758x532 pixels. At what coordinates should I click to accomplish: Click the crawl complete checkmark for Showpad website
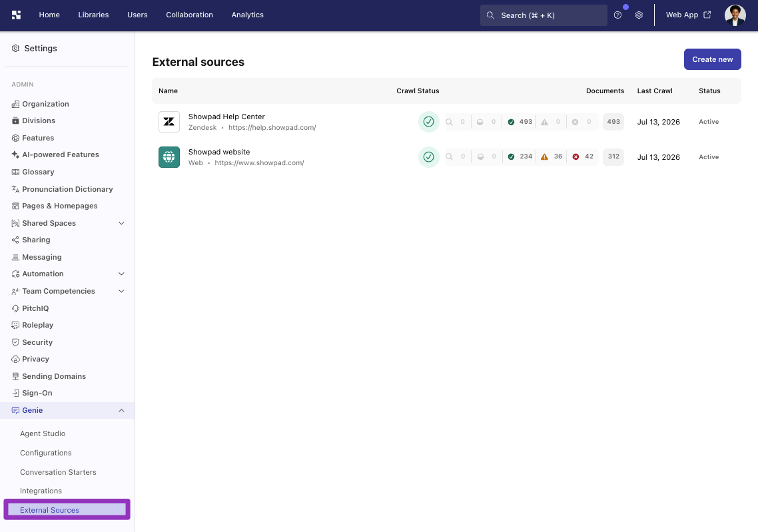pyautogui.click(x=428, y=157)
